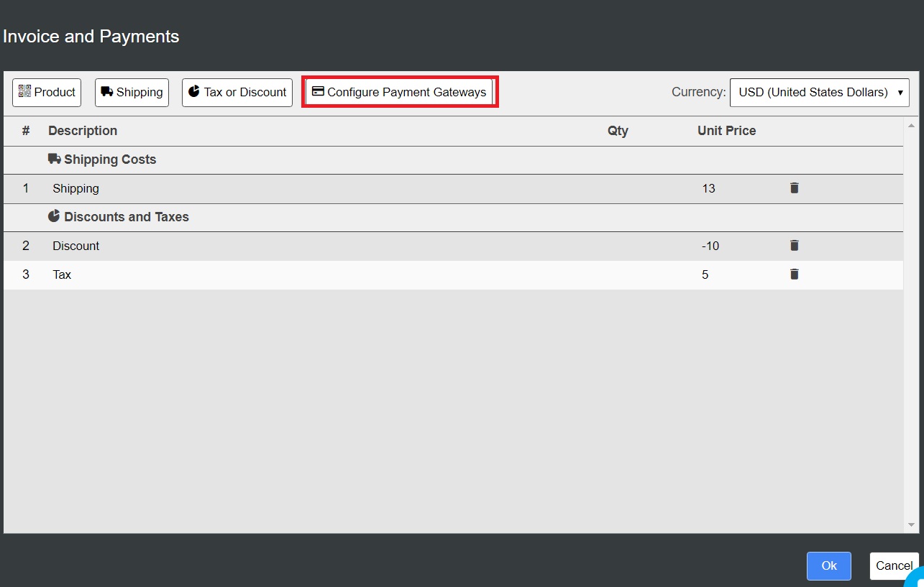Confirm with the Ok button
The width and height of the screenshot is (924, 587).
[x=829, y=566]
